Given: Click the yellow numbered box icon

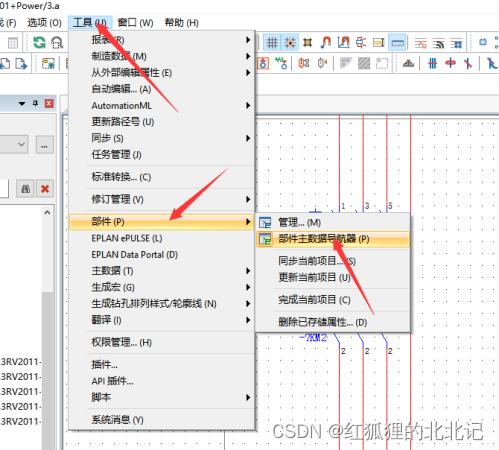Looking at the screenshot, I should click(379, 43).
